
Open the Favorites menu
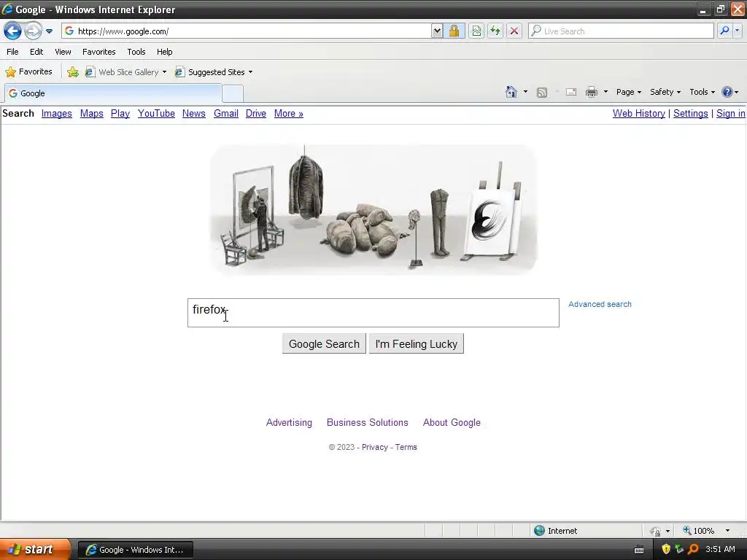98,52
